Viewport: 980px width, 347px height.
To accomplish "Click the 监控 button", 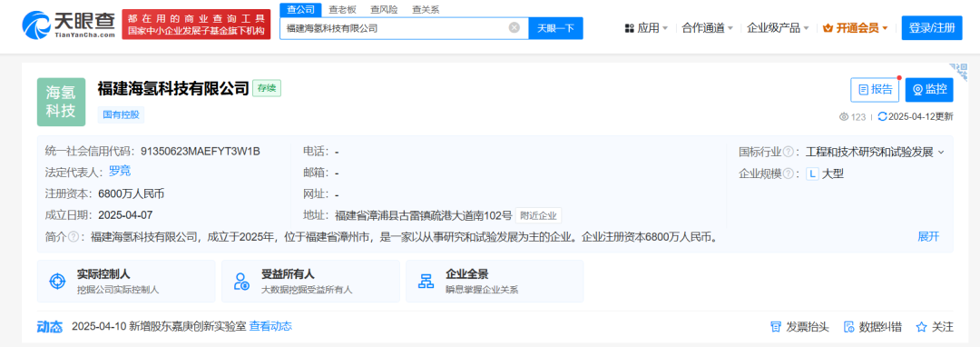I will (929, 89).
